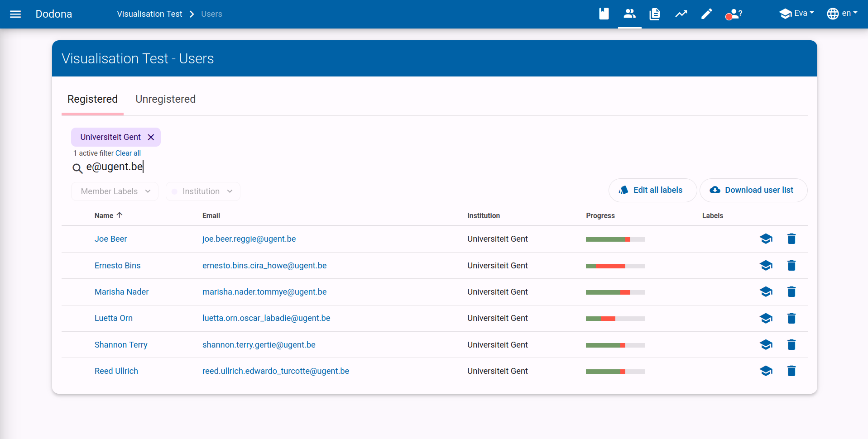Open the hamburger navigation menu
Screen dimensions: 868x439
click(15, 14)
